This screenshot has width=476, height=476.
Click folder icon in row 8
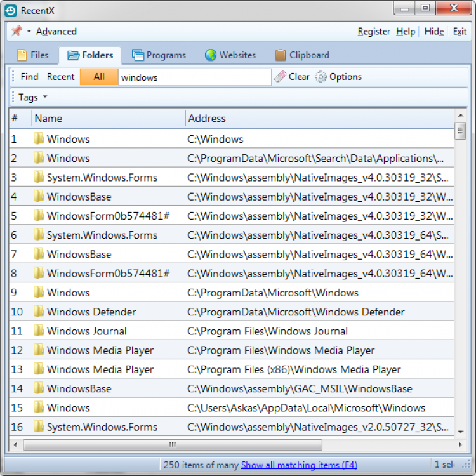click(x=39, y=273)
